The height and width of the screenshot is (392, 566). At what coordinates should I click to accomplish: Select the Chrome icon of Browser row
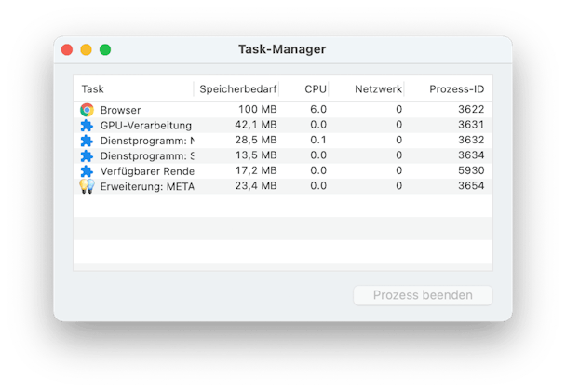tap(87, 110)
